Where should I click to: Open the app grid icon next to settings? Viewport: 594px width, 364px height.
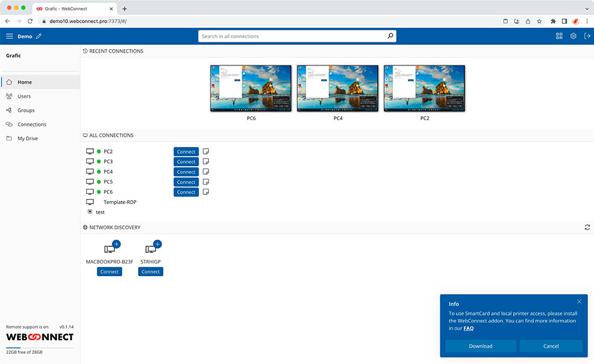(559, 36)
